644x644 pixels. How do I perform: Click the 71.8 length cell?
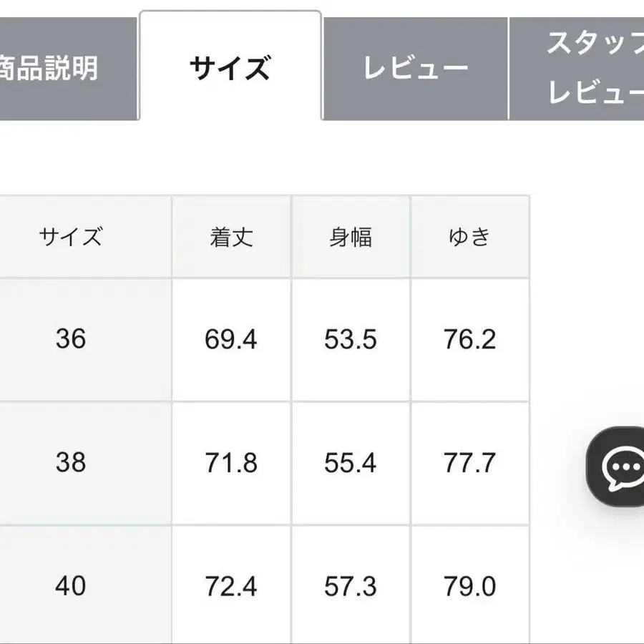[231, 463]
